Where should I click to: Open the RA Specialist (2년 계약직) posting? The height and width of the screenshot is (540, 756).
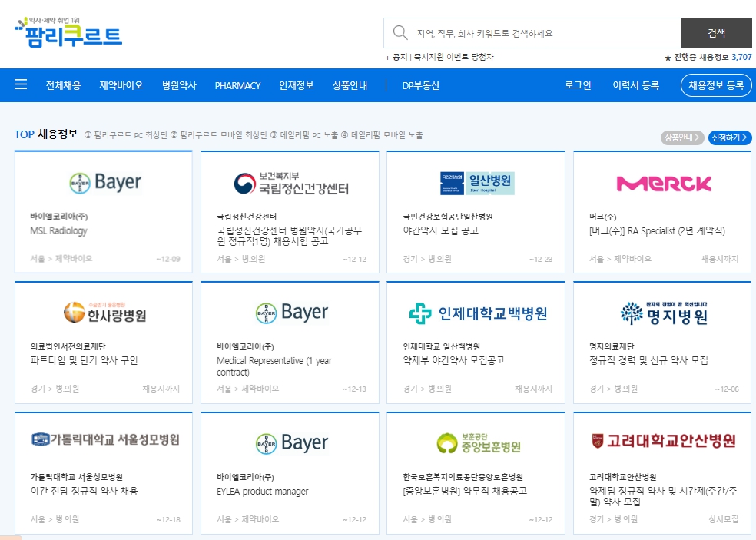point(657,230)
